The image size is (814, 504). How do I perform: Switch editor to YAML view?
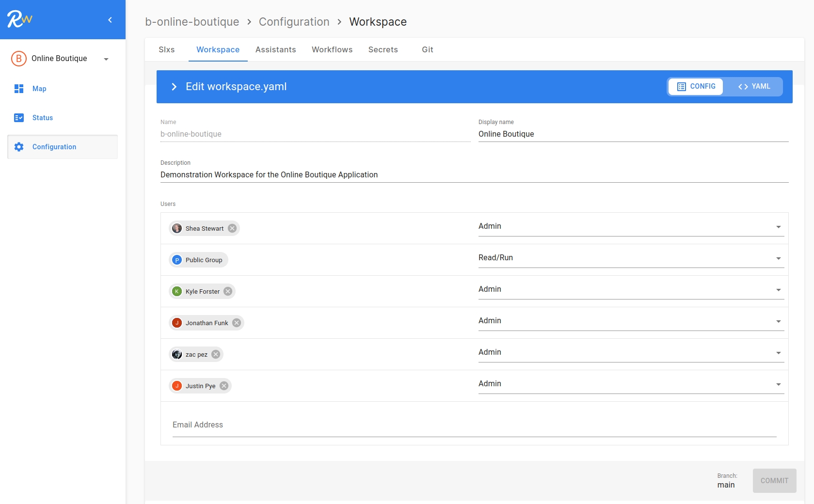(x=754, y=86)
